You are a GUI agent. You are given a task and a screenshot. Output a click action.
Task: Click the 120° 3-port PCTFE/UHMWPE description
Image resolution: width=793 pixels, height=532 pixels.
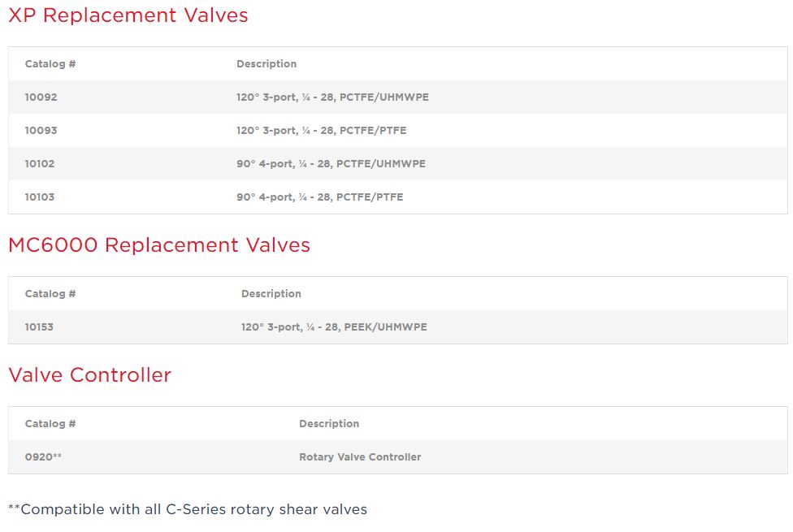click(x=332, y=97)
